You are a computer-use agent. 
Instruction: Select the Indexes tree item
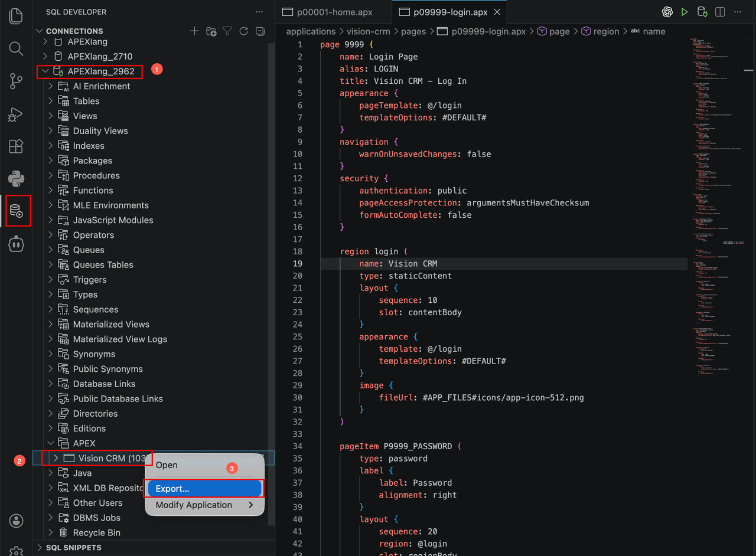89,146
